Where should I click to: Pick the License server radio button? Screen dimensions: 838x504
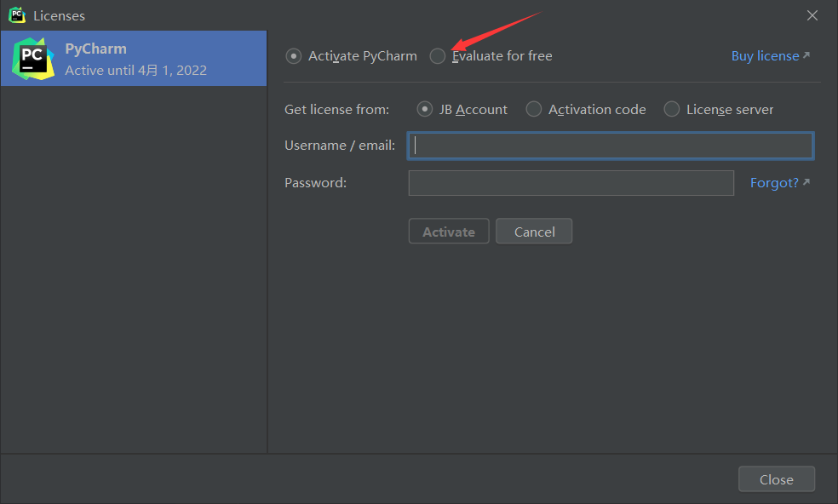click(672, 109)
